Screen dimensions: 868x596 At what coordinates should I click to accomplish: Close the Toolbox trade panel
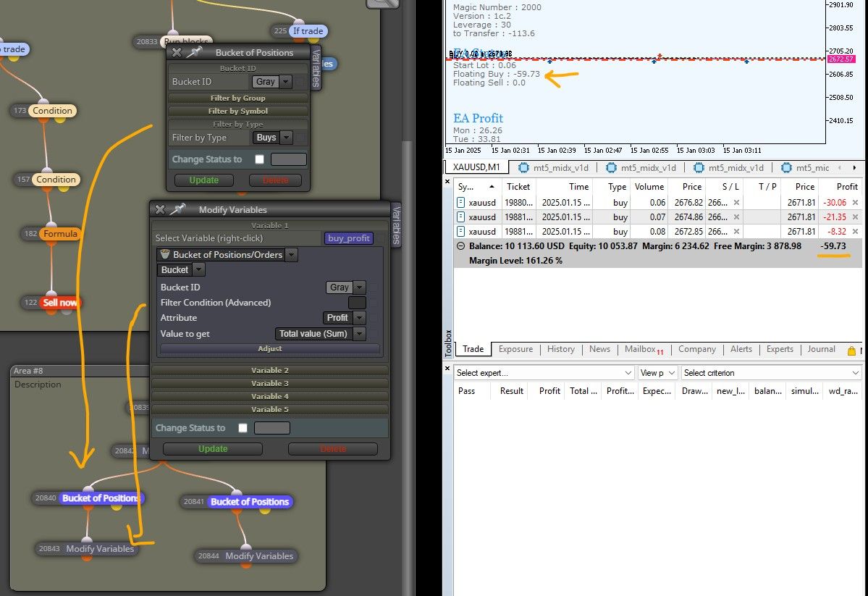click(447, 181)
